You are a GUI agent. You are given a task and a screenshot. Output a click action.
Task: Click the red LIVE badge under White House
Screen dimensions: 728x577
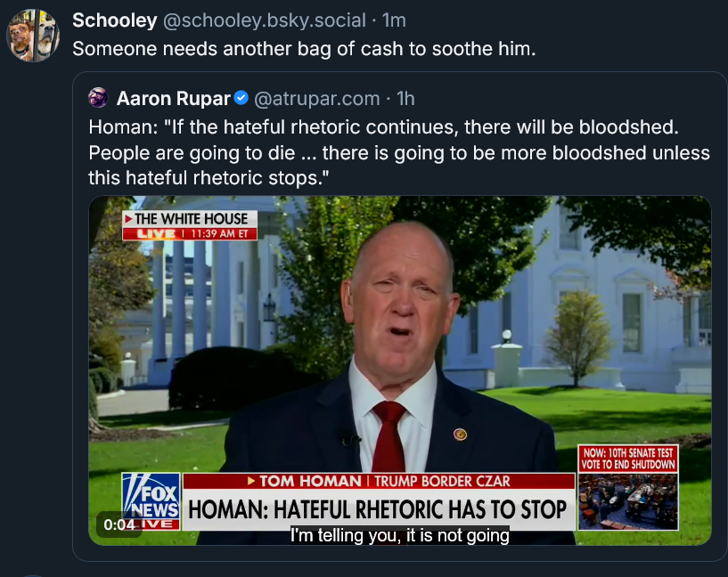pos(154,234)
